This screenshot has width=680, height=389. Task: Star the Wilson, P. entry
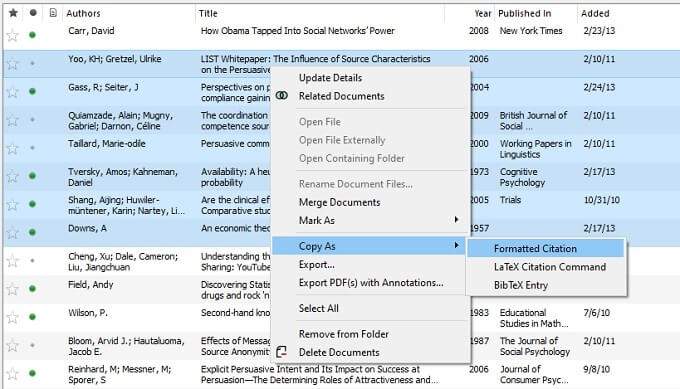pos(13,317)
